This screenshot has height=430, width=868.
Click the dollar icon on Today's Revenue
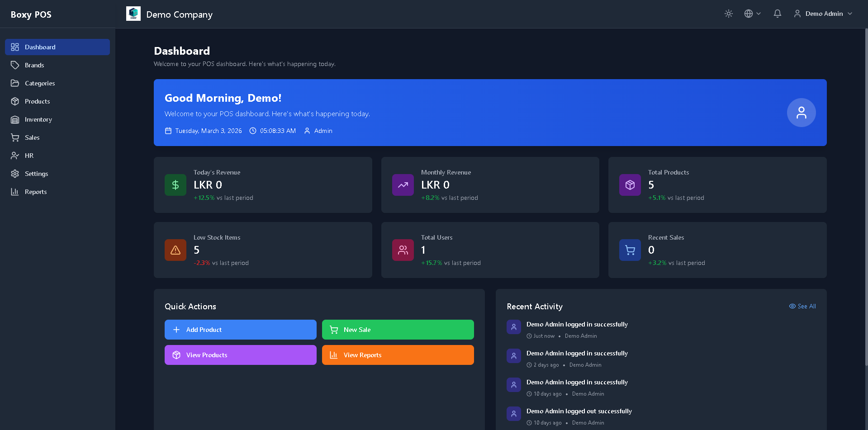tap(175, 185)
